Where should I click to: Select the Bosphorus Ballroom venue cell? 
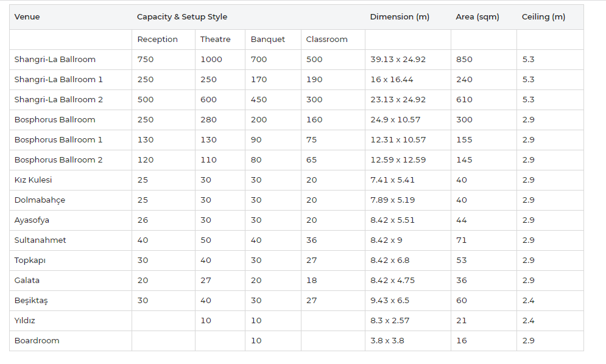[x=55, y=120]
